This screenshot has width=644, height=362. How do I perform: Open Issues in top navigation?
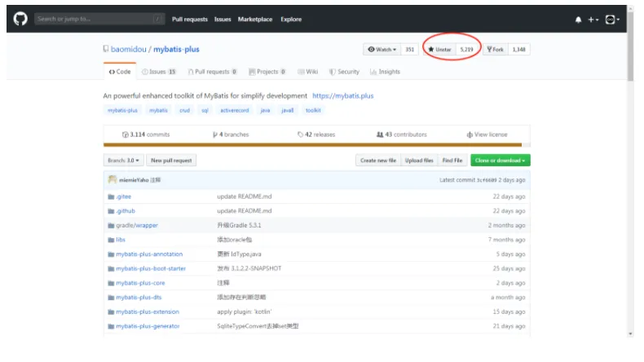tap(223, 19)
